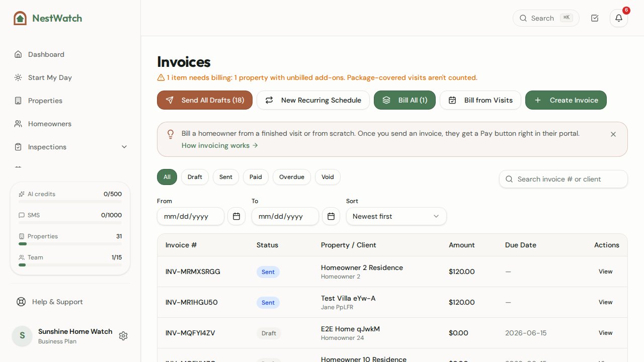Screen dimensions: 644x362
Task: Click Bill from Visits button
Action: [480, 100]
